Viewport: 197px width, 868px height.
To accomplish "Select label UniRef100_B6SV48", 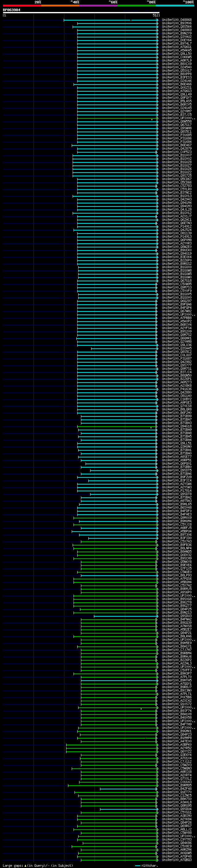I will pyautogui.click(x=176, y=507).
